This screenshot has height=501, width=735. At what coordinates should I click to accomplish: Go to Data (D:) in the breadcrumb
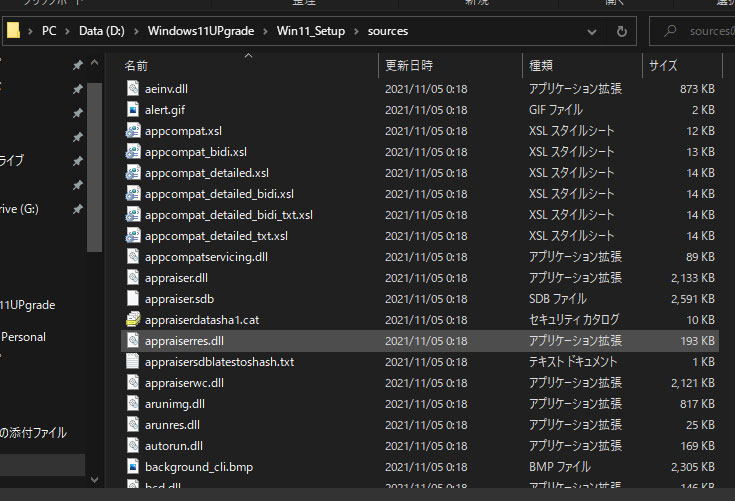[102, 31]
